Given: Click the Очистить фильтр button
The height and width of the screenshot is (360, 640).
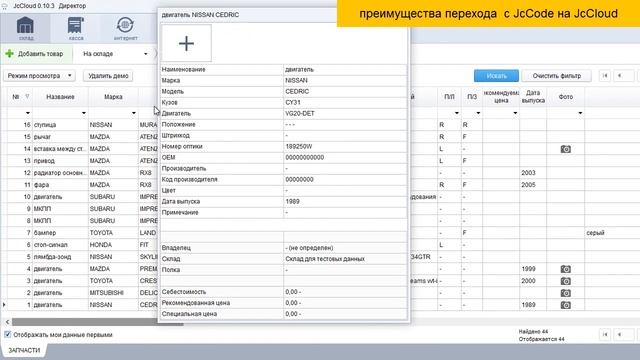Looking at the screenshot, I should [557, 76].
